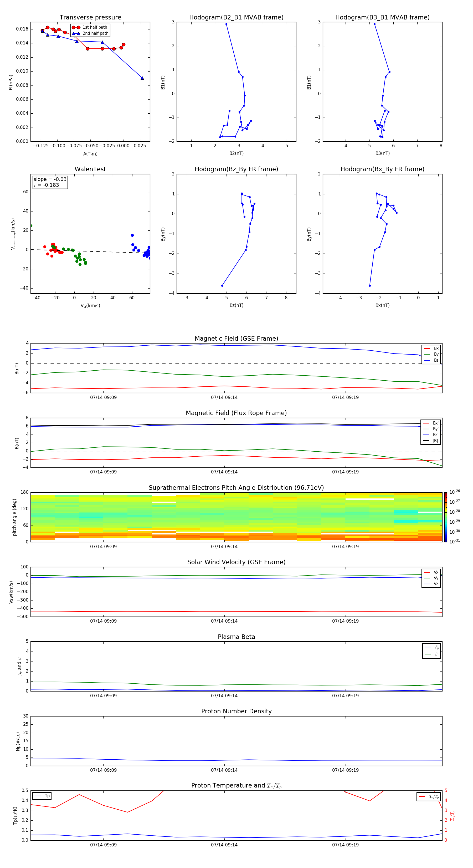
Task: Click the topmost point in B2_B1 hodogram
Action: (226, 24)
